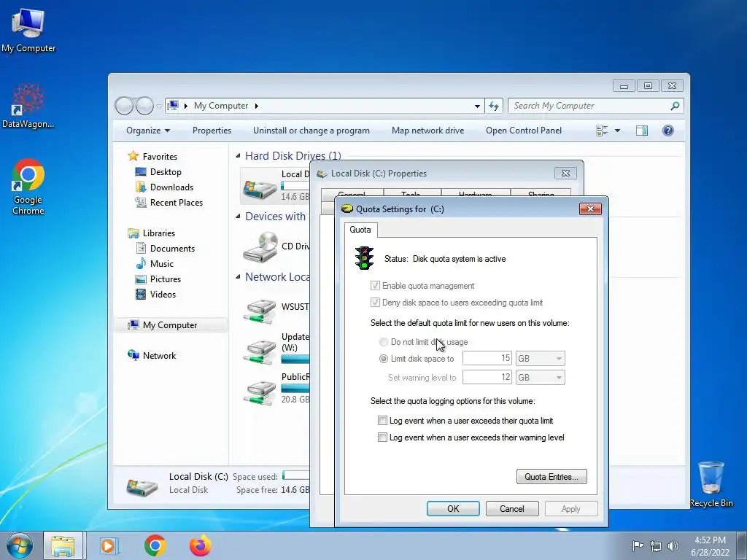747x560 pixels.
Task: Click the volume speaker tray icon
Action: pos(673,546)
